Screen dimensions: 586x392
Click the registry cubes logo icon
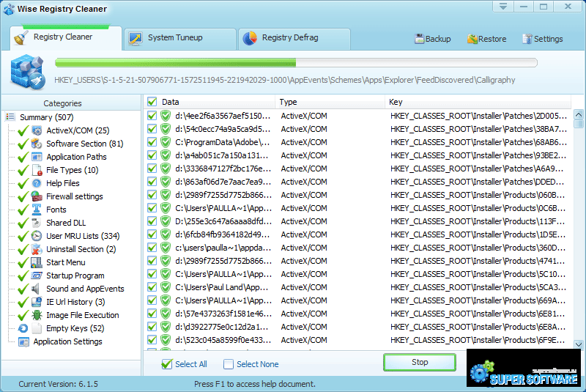(27, 72)
